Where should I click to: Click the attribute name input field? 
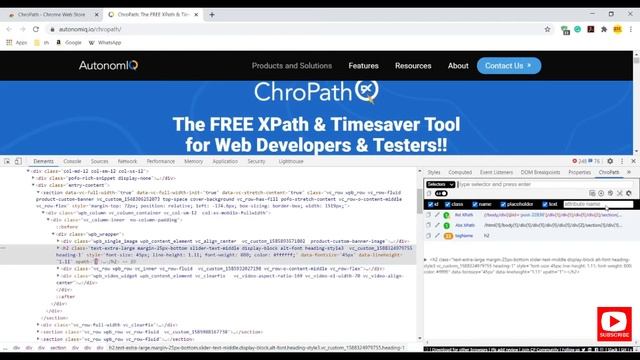(x=598, y=204)
